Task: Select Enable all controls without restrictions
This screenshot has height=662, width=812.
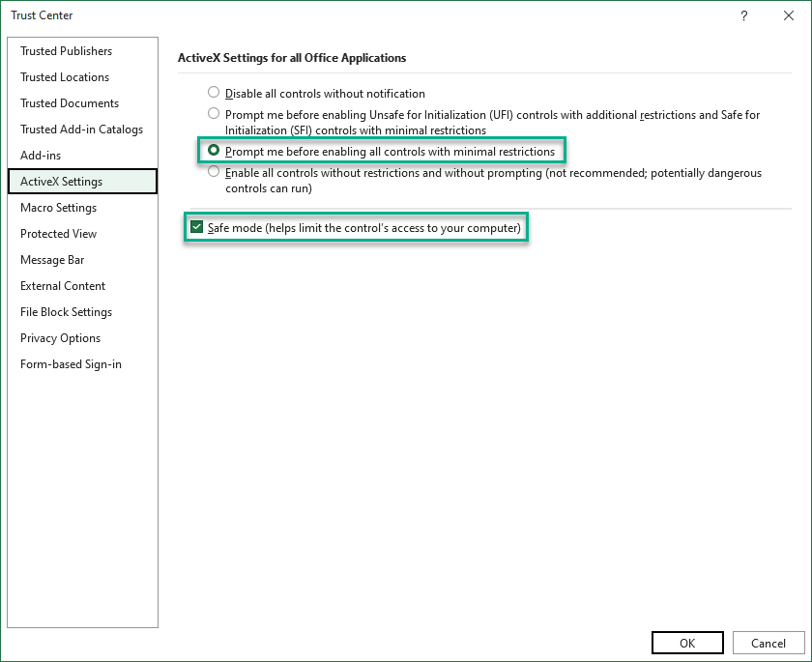Action: tap(214, 173)
